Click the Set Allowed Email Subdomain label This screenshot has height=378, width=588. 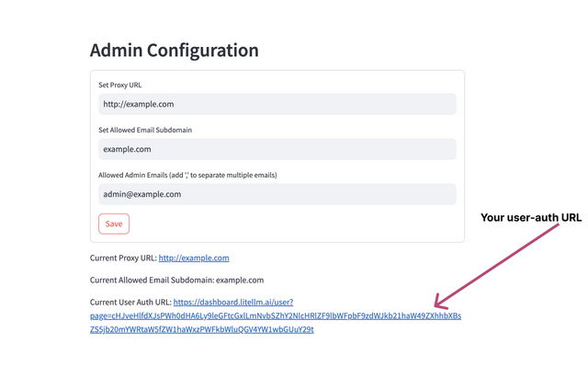pos(145,130)
